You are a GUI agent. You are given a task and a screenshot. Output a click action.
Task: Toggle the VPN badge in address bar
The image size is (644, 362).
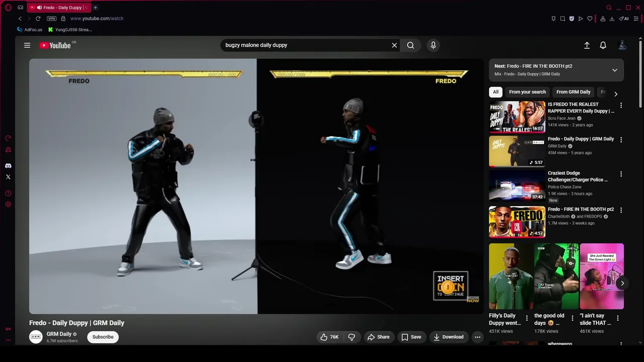(51, 19)
